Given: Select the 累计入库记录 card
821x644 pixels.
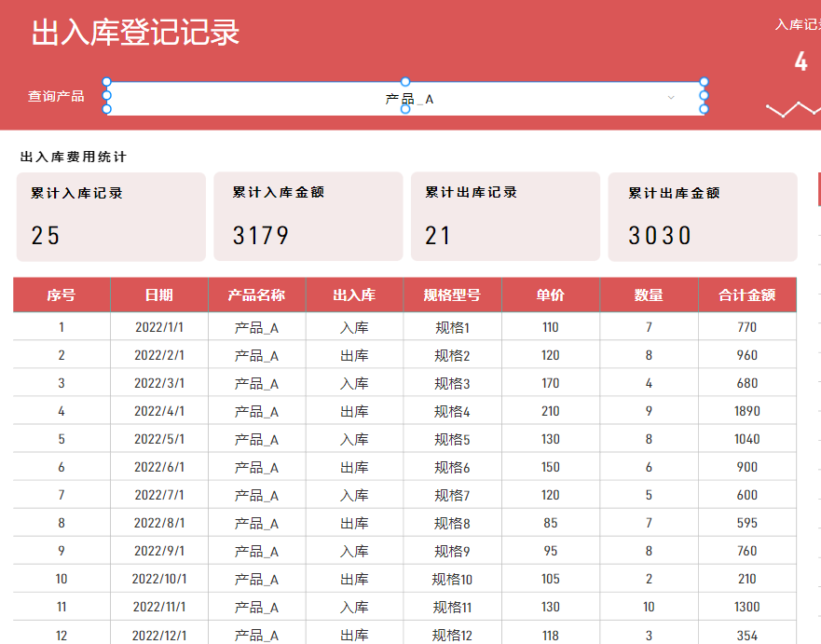Looking at the screenshot, I should (111, 216).
